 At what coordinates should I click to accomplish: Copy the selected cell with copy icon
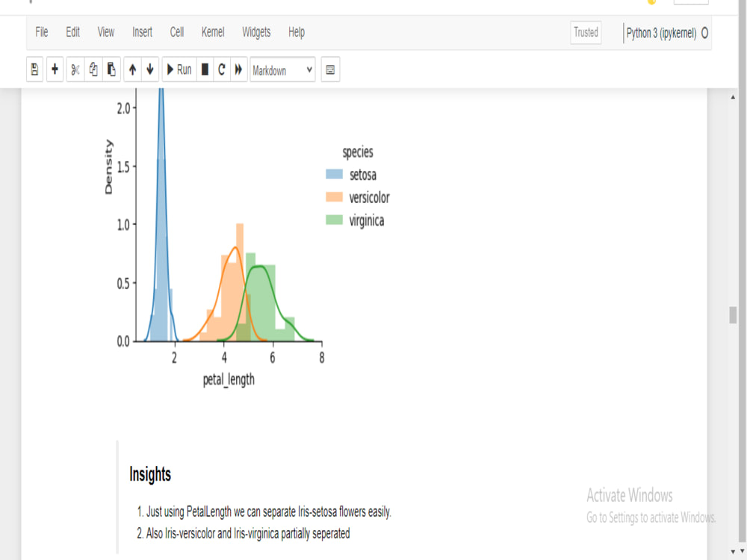93,69
